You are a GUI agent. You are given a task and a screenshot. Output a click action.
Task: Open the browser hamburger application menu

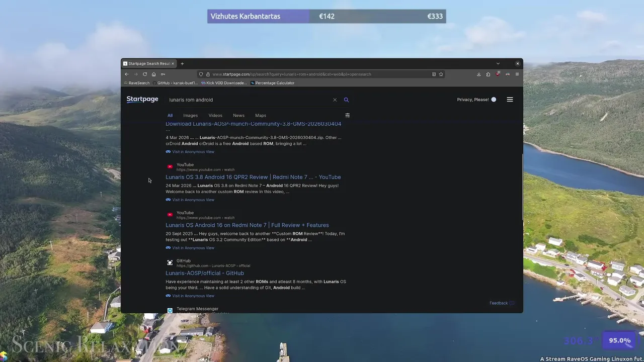[517, 74]
